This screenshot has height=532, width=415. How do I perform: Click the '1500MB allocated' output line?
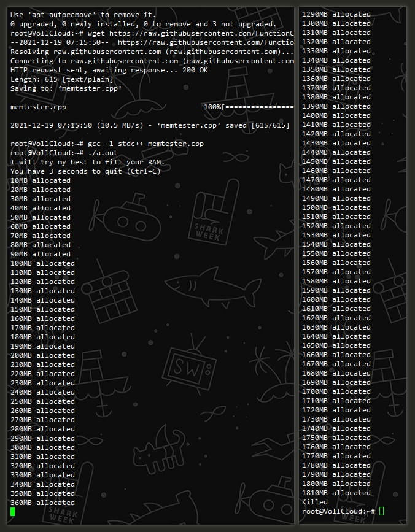(336, 207)
